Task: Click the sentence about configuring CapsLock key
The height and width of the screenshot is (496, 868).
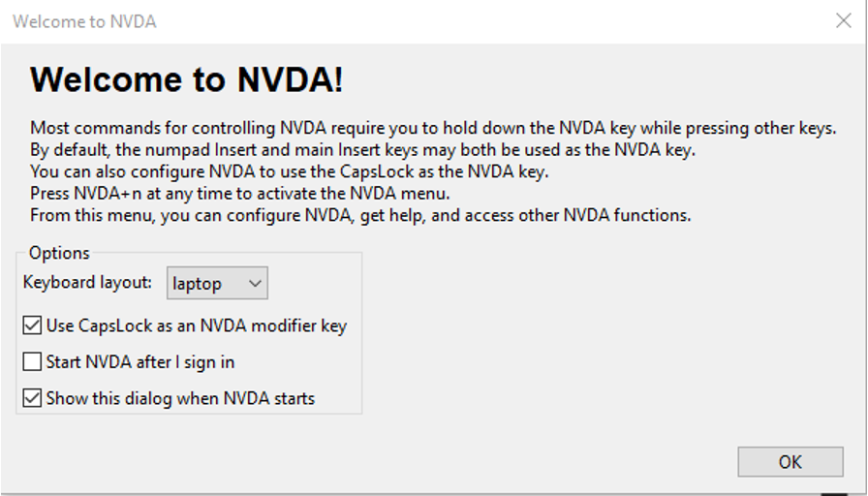Action: point(289,171)
